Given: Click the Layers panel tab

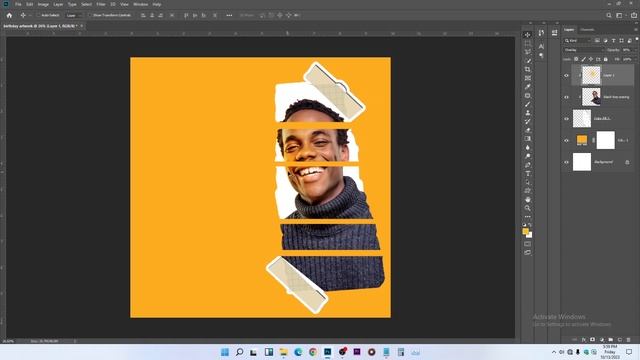Looking at the screenshot, I should tap(569, 29).
